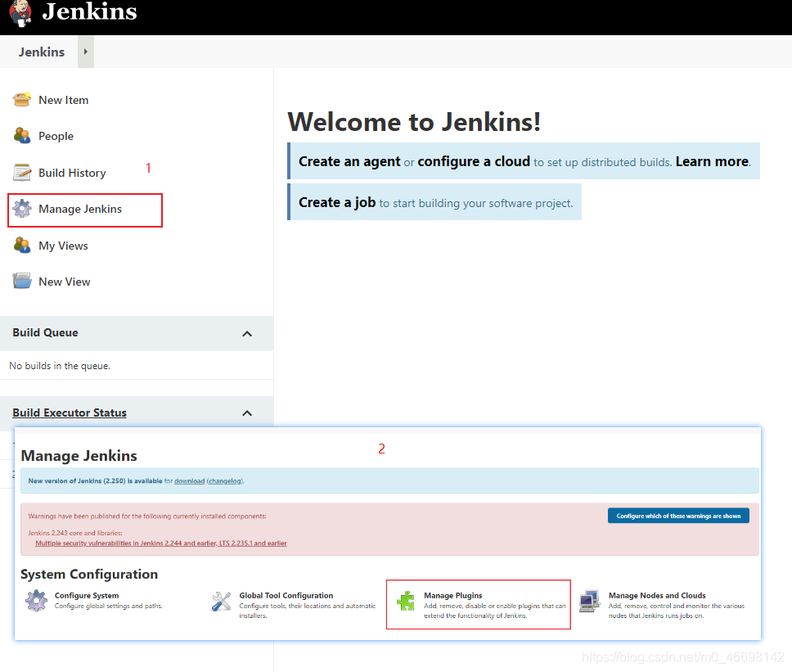Click the New View folder icon
The image size is (792, 672).
(x=22, y=281)
